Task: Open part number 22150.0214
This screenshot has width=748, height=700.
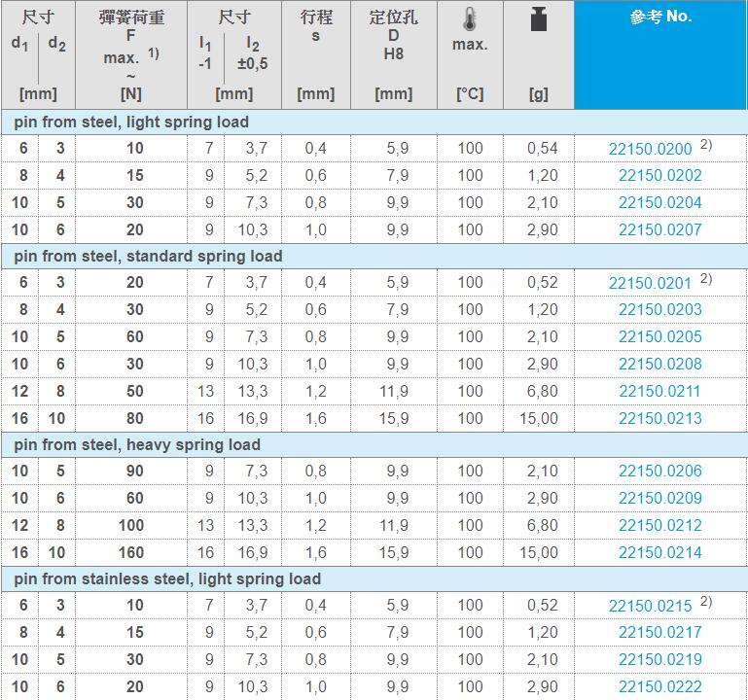Action: click(x=659, y=553)
